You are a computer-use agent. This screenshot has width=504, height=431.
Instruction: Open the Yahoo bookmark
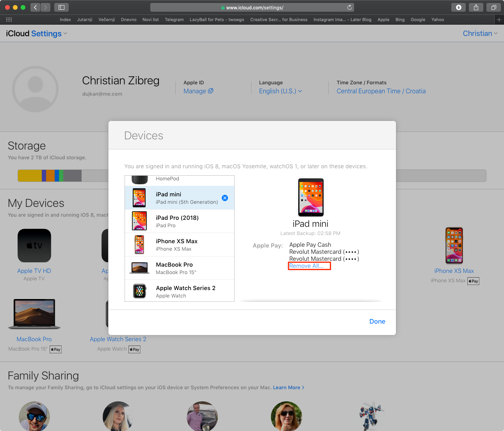click(438, 20)
